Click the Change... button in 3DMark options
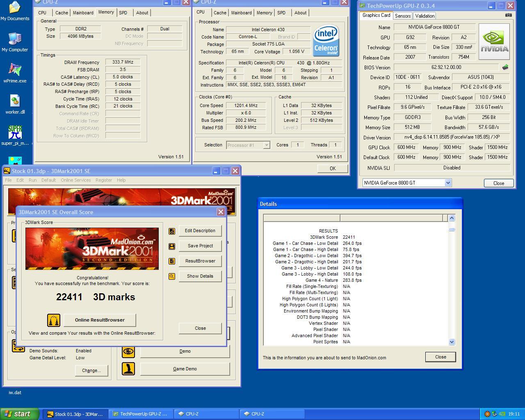Screen dimensions: 525x420 91,370
